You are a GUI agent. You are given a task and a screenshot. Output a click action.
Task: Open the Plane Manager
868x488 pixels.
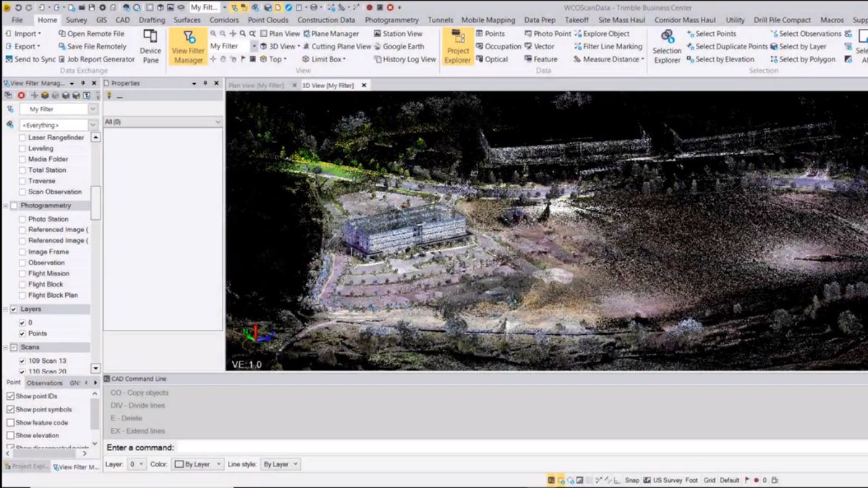pos(331,34)
